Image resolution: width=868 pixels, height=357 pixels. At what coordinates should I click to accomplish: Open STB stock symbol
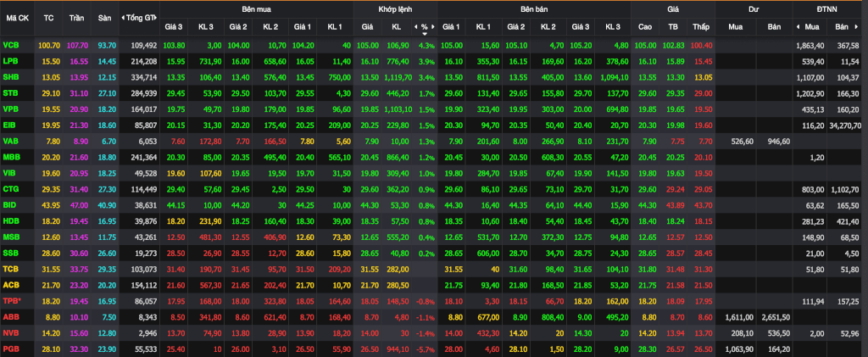pos(10,92)
